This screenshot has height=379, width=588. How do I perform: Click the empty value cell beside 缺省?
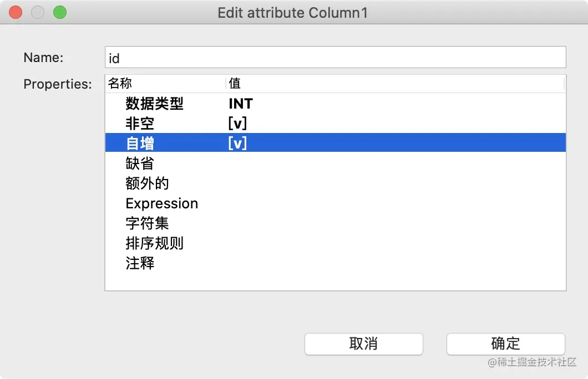(396, 163)
